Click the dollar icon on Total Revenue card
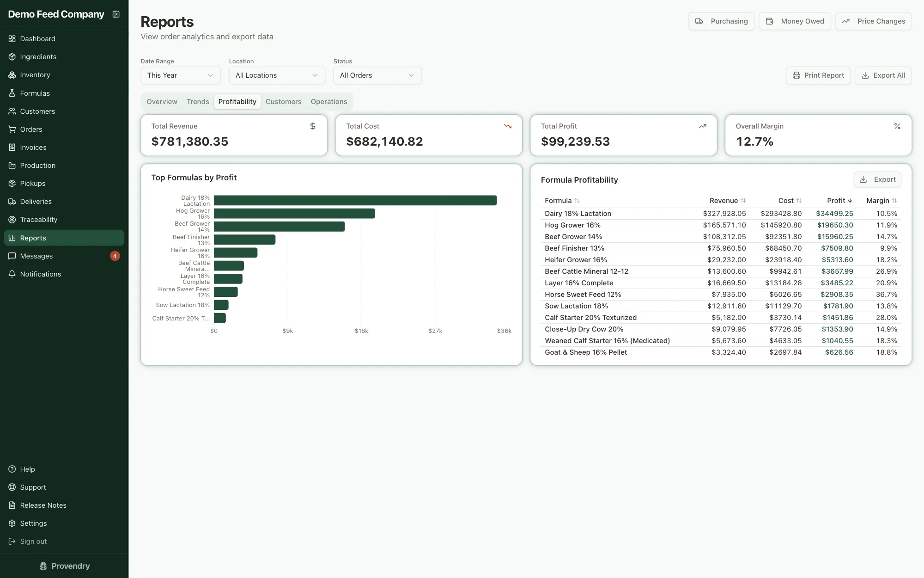 tap(313, 126)
